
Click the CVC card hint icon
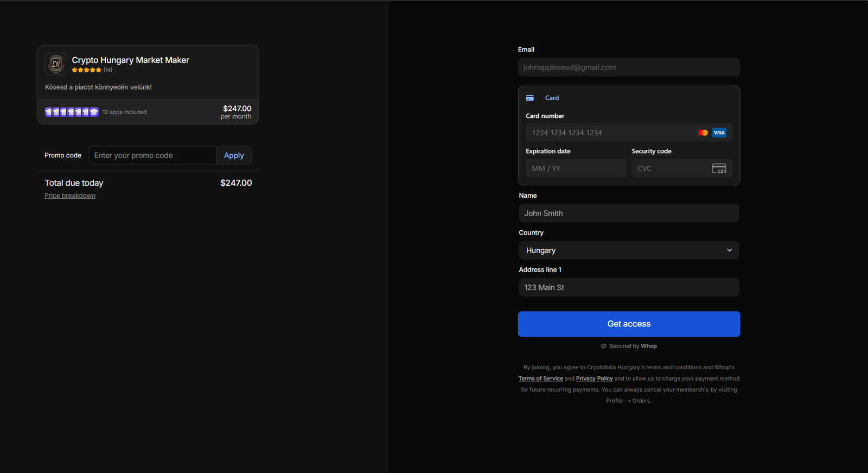pyautogui.click(x=719, y=169)
